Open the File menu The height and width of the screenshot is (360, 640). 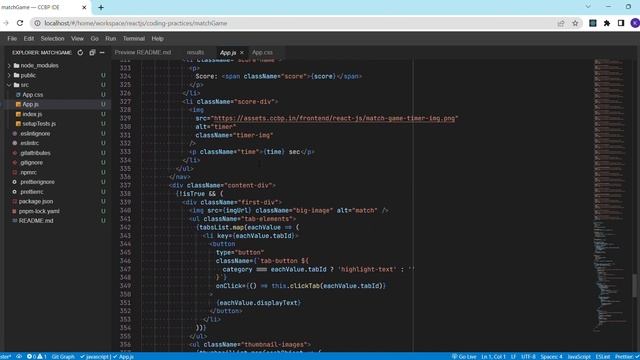pyautogui.click(x=12, y=38)
